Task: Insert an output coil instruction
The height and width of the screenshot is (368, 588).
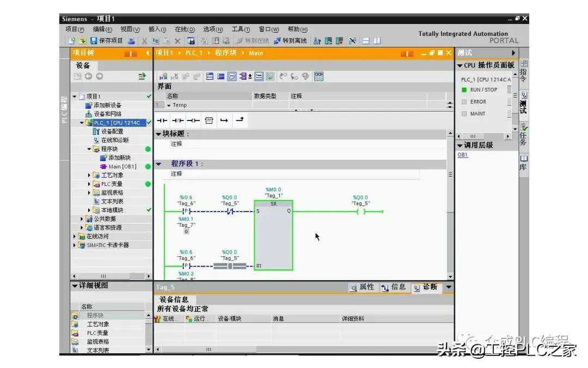Action: click(193, 120)
